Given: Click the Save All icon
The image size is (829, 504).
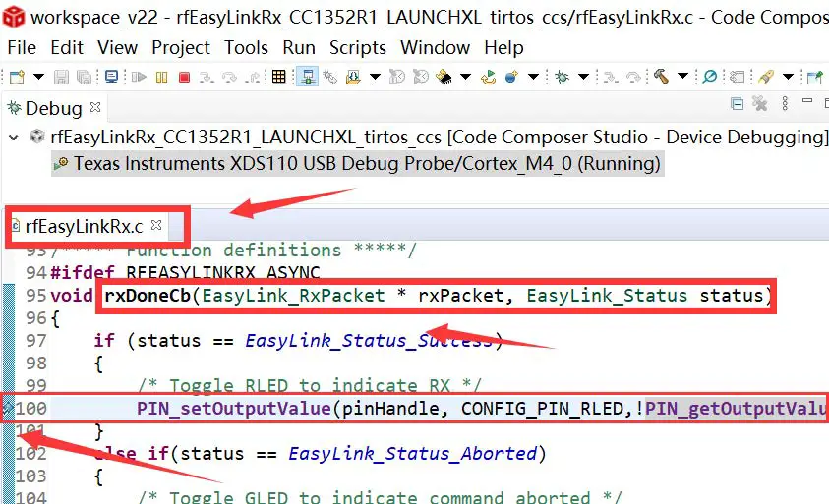Looking at the screenshot, I should point(84,78).
